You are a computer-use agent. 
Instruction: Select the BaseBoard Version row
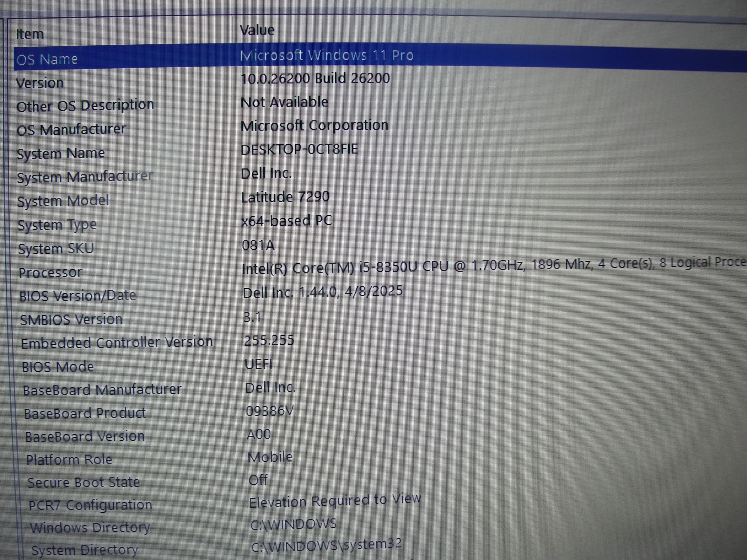pos(85,437)
